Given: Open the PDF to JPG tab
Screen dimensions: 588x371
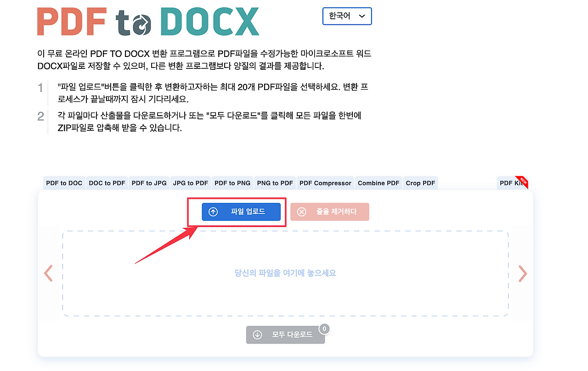Looking at the screenshot, I should [149, 183].
